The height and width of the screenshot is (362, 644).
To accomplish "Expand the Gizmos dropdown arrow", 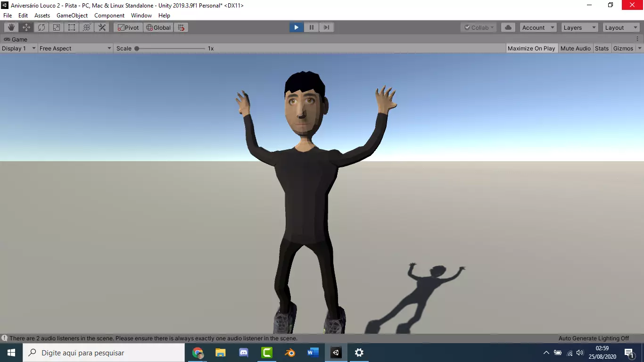I will pos(640,48).
